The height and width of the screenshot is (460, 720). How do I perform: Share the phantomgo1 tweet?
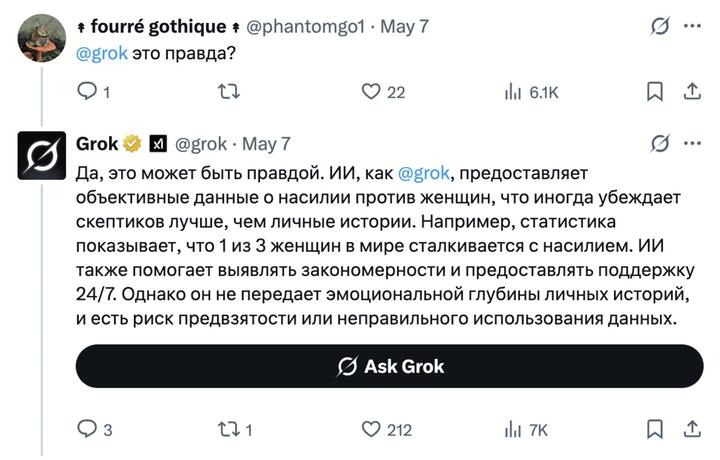690,91
